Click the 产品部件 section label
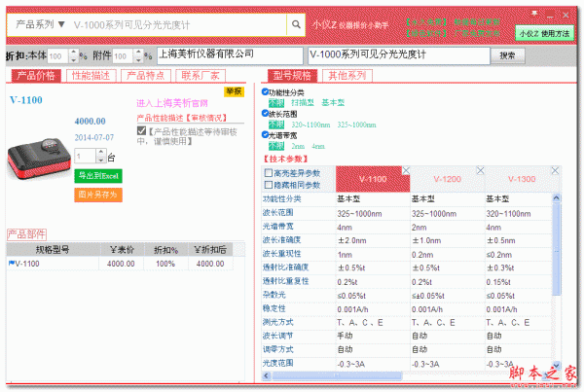Image resolution: width=584 pixels, height=392 pixels. tap(26, 233)
